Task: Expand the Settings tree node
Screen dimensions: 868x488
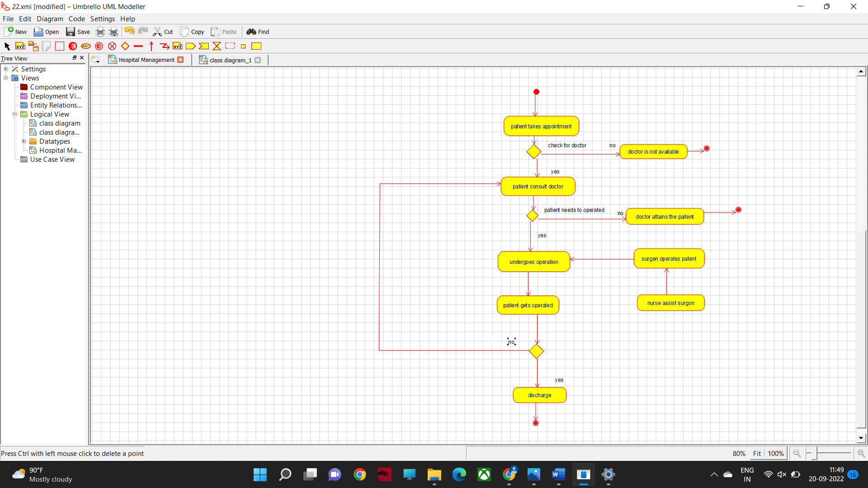Action: coord(6,69)
